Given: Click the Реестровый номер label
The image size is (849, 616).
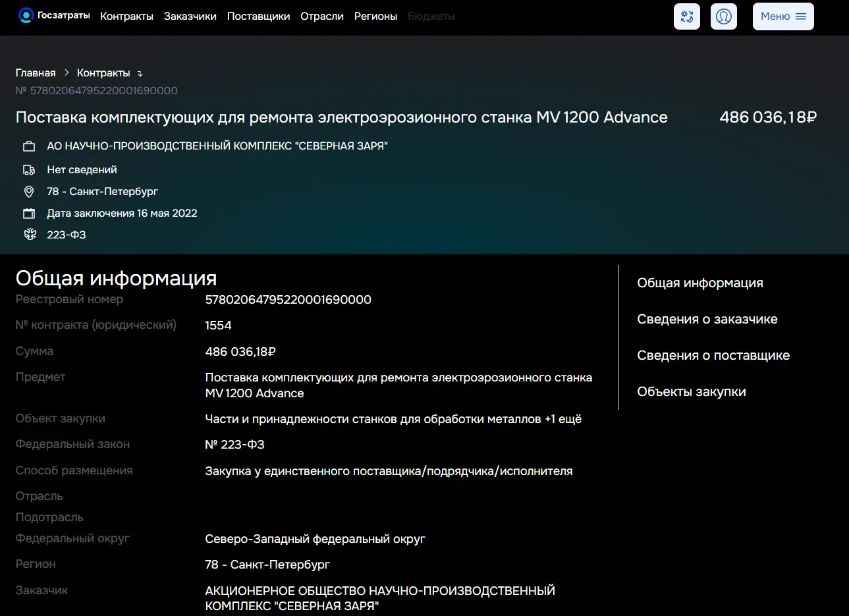Looking at the screenshot, I should 69,299.
